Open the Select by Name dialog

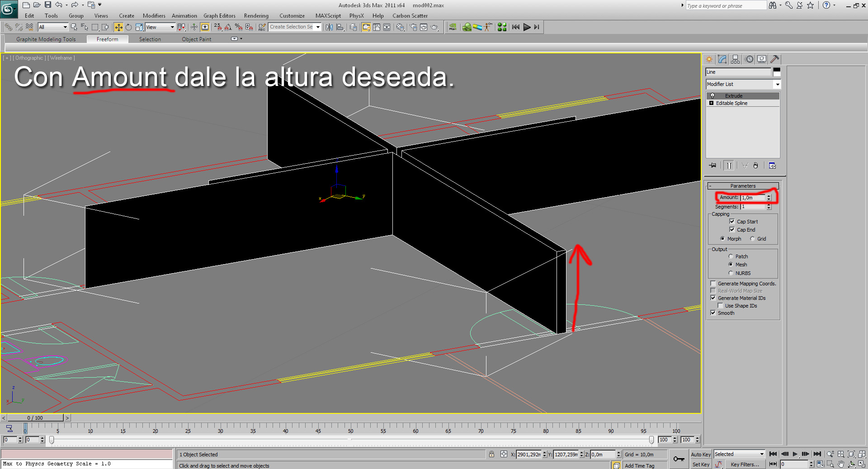click(x=85, y=27)
